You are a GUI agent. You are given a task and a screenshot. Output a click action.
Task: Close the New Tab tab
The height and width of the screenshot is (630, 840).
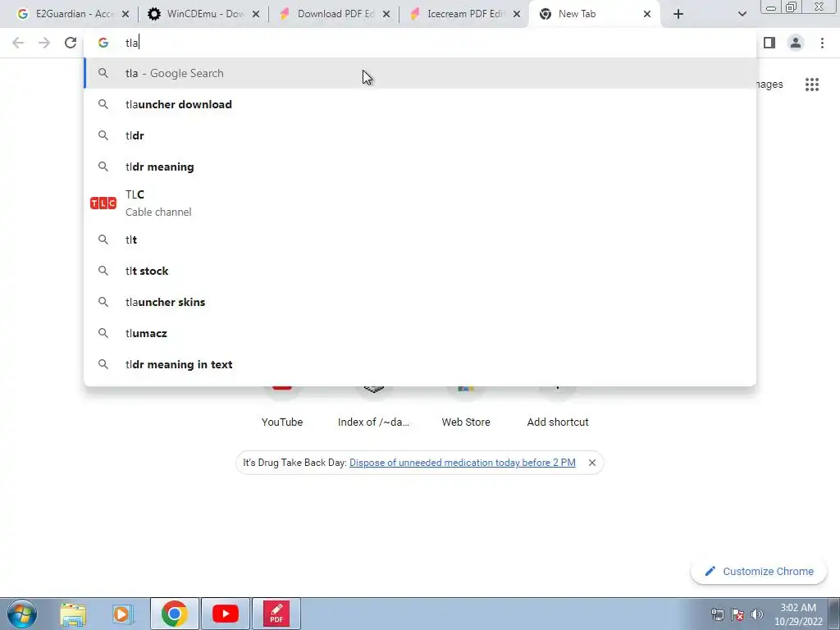pos(647,14)
